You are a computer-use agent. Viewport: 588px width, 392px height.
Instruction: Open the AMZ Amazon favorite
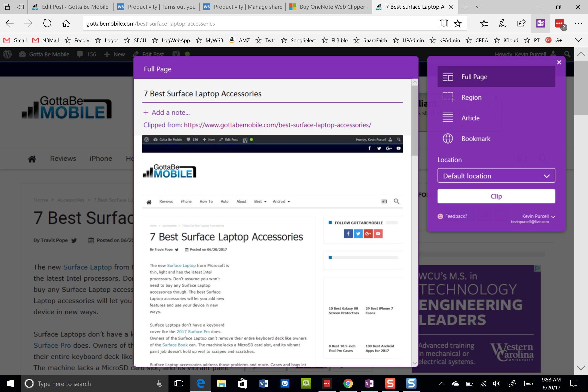(239, 40)
